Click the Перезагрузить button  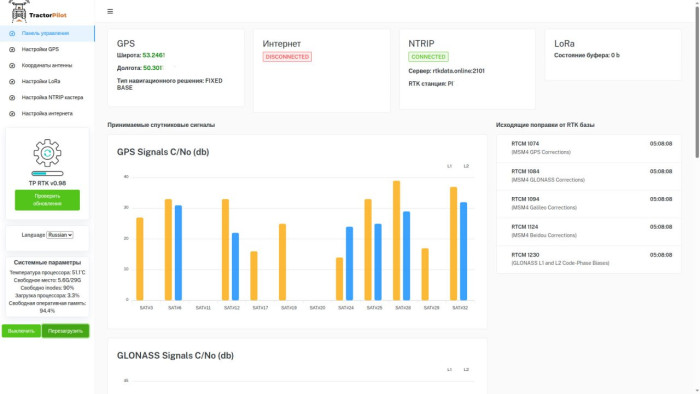pos(65,331)
